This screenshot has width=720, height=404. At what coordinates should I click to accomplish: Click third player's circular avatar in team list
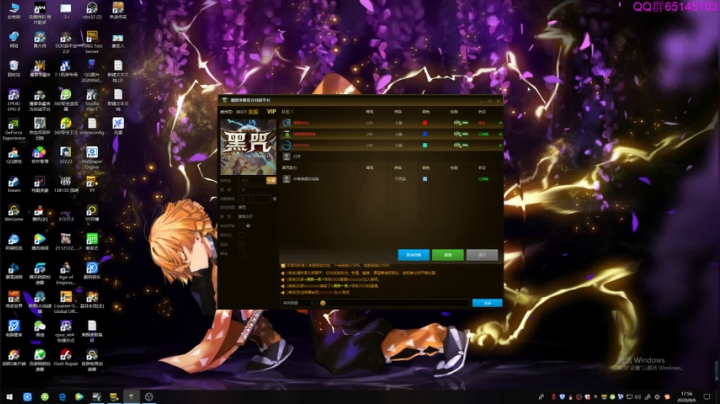[x=287, y=145]
